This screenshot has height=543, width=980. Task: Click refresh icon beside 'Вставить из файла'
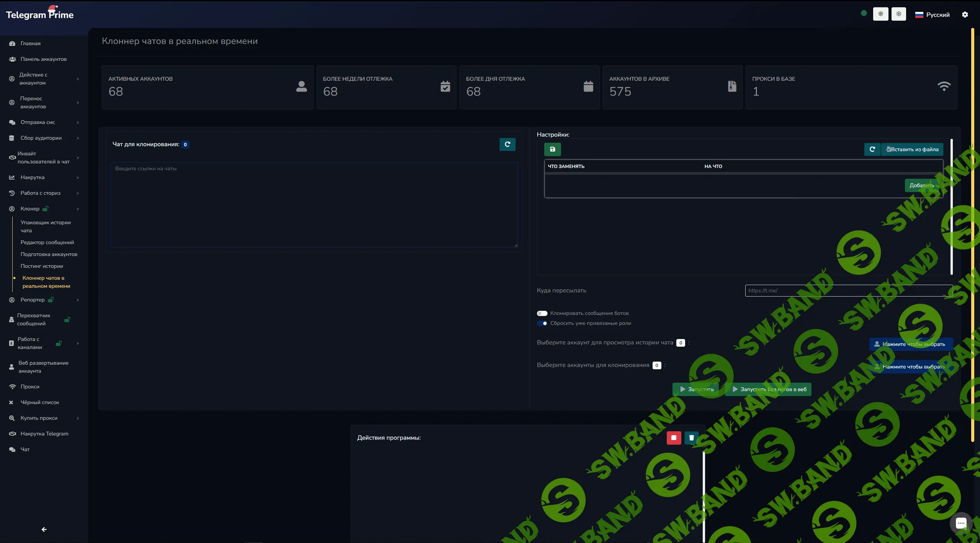pyautogui.click(x=872, y=149)
